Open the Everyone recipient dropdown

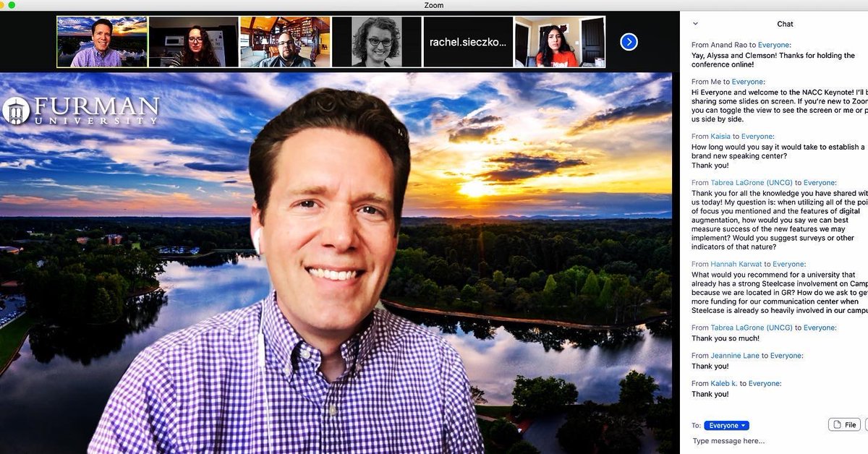point(726,426)
